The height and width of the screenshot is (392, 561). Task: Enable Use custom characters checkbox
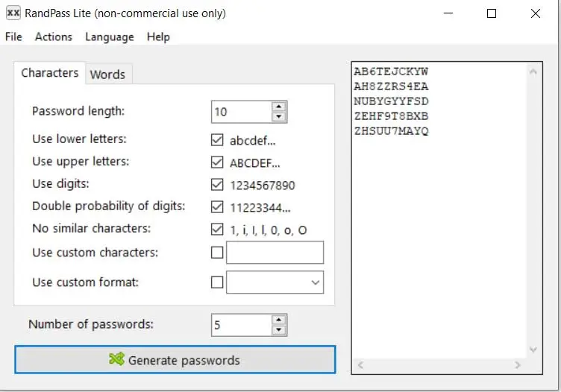point(217,253)
